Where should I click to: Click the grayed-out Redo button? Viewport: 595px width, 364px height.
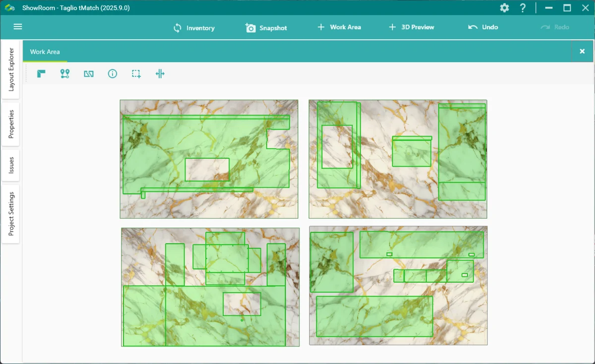[555, 27]
